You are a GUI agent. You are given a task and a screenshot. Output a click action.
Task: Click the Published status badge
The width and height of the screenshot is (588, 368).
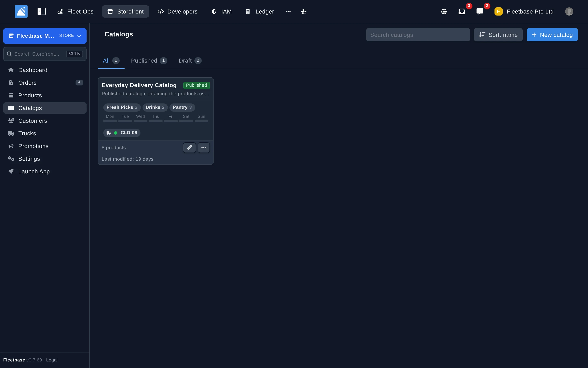pos(196,85)
